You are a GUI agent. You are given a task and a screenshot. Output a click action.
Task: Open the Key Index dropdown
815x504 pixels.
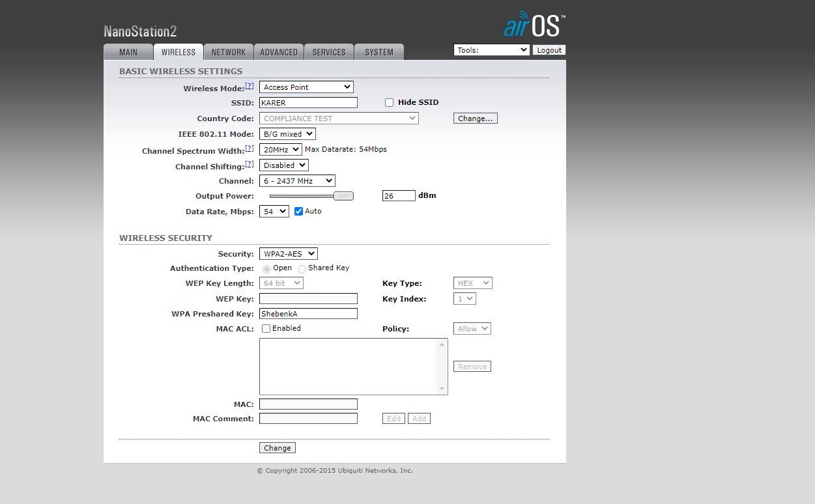tap(465, 299)
